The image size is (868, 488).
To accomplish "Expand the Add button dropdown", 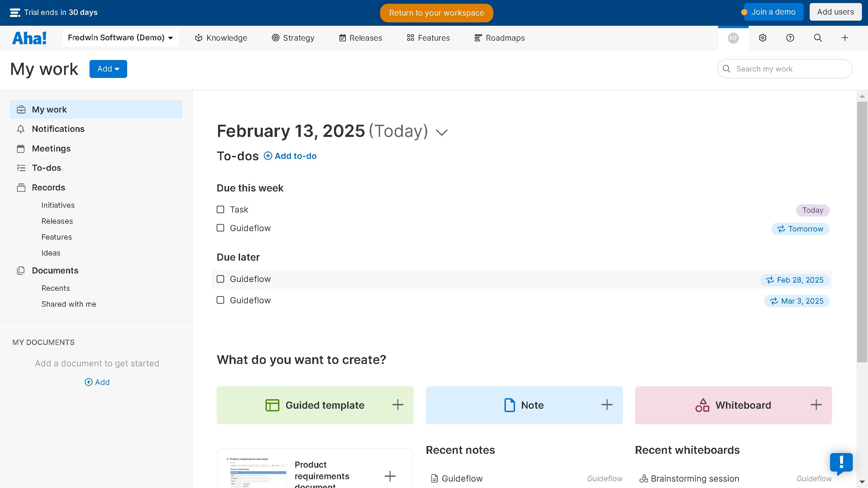I will tap(108, 69).
